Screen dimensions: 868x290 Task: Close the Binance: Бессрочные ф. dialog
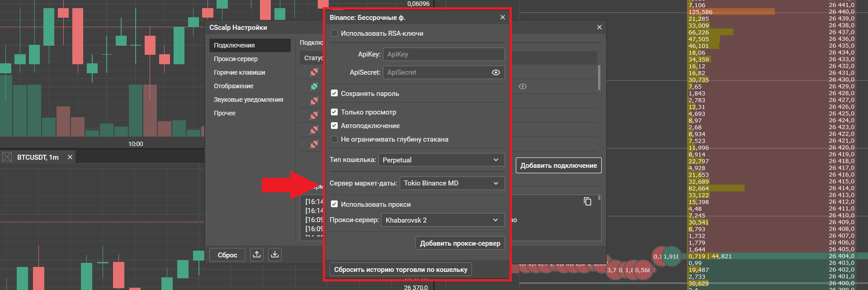tap(503, 17)
